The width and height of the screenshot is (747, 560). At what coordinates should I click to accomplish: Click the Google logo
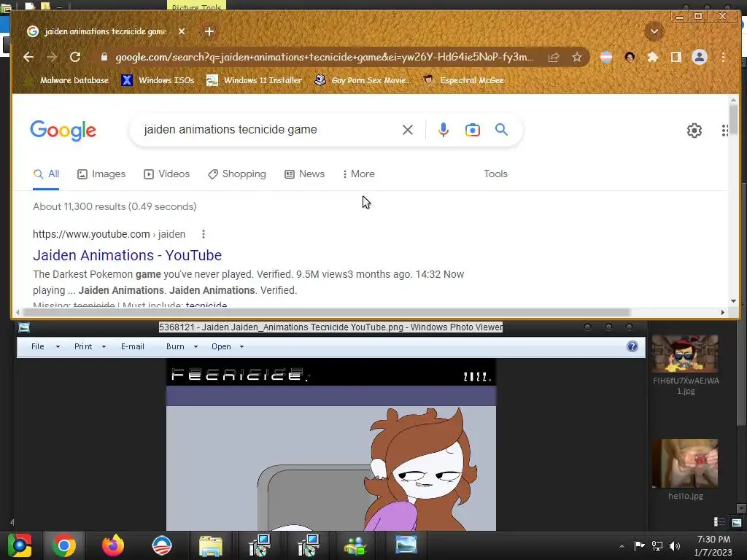tap(63, 131)
